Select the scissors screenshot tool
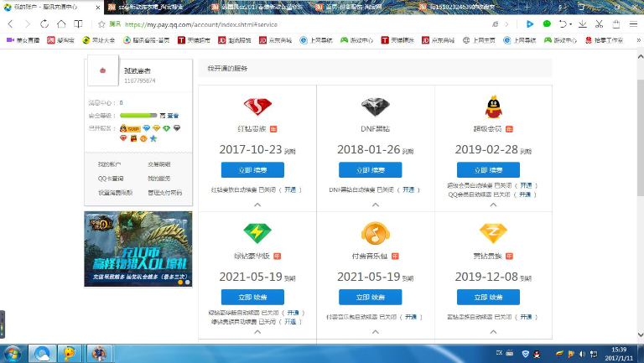 [600, 24]
